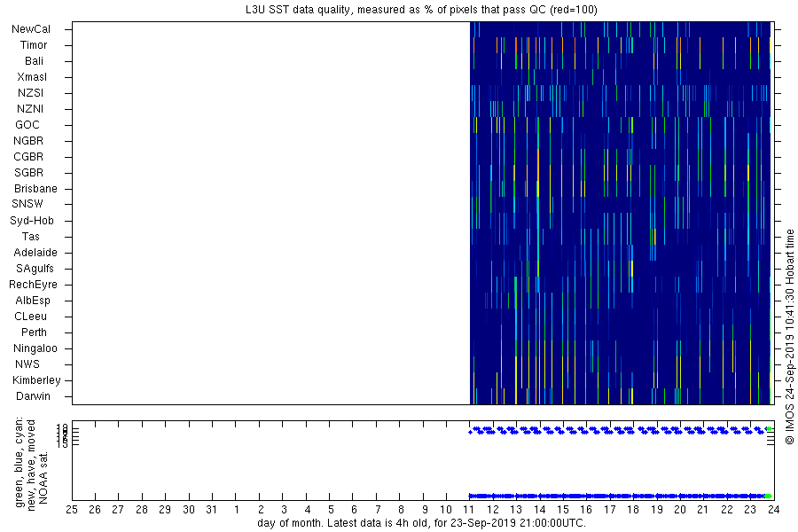
Task: Click day 7 on the x-axis
Action: coord(378,510)
